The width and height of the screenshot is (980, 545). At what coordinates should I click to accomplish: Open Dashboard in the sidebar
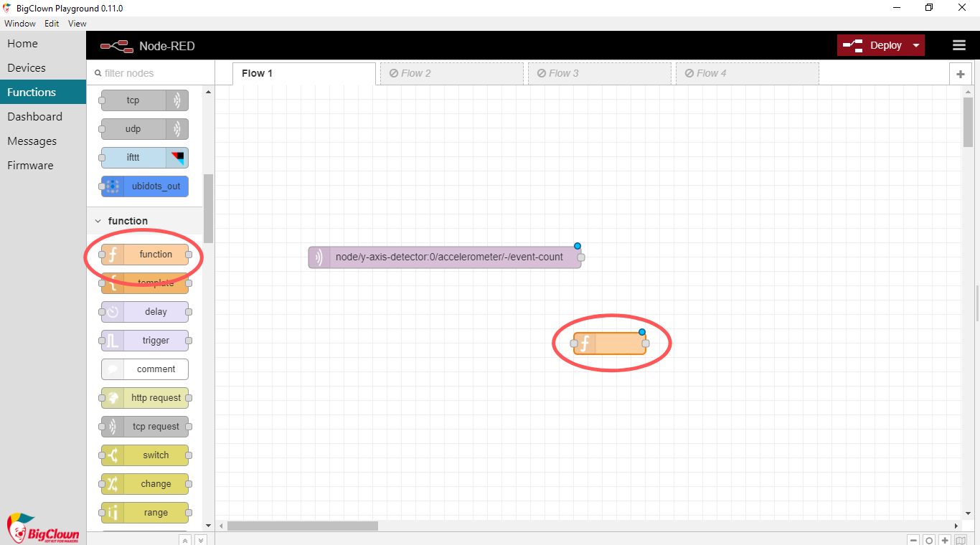pyautogui.click(x=43, y=117)
